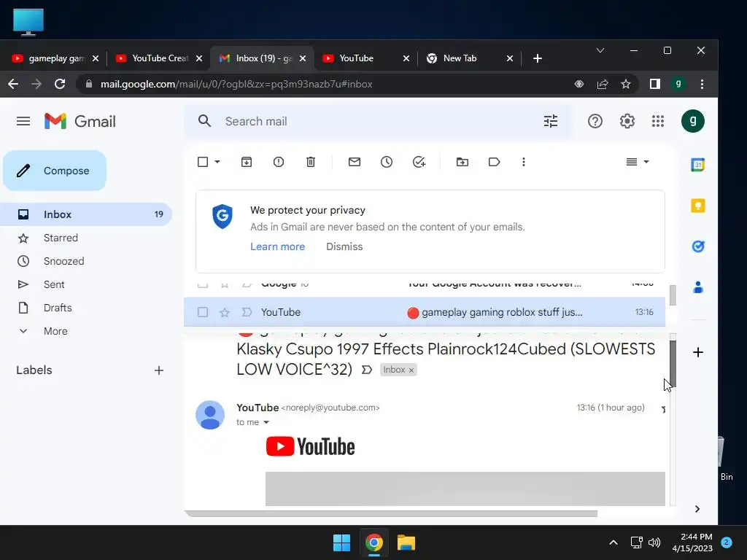Show search options filter icon

pos(550,121)
